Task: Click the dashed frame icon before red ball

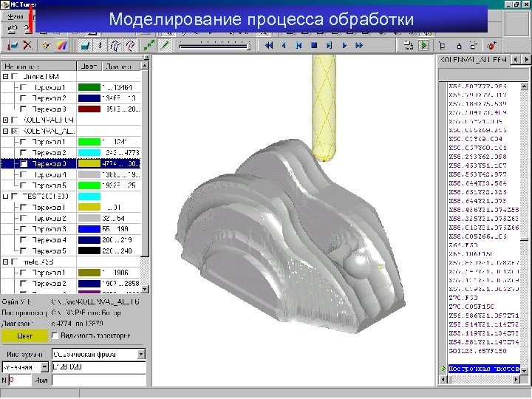Action: 474,45
